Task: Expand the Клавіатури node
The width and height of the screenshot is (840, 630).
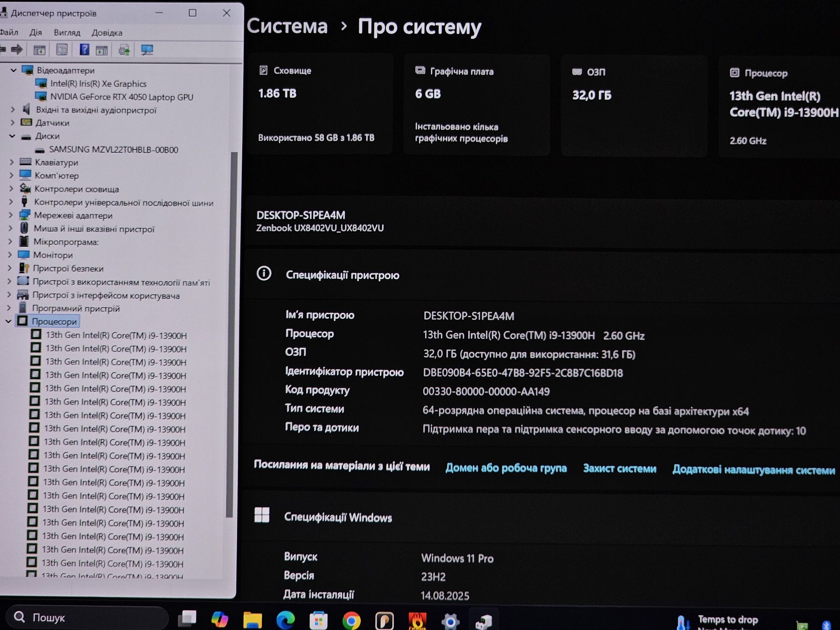Action: click(12, 162)
